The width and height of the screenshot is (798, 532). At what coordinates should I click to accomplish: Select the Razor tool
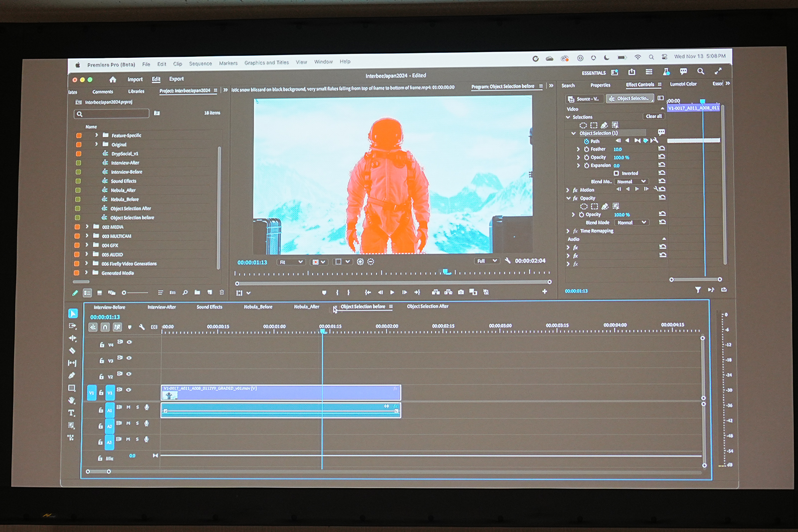(72, 351)
